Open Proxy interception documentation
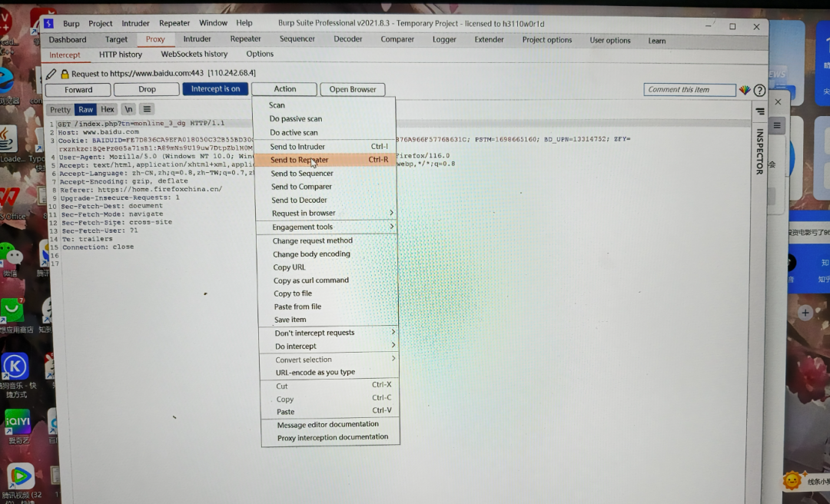This screenshot has height=504, width=830. click(x=330, y=437)
